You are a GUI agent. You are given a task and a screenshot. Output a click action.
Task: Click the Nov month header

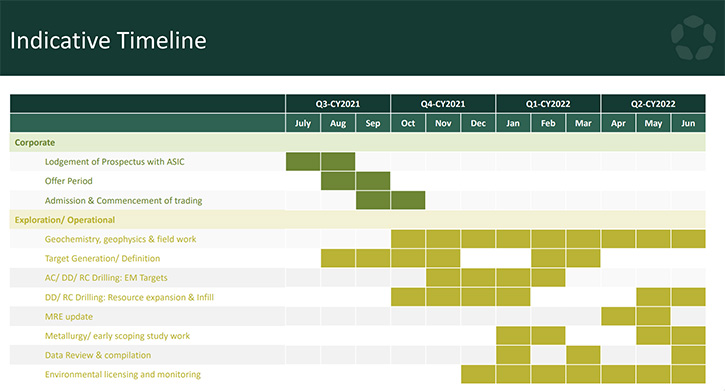[x=443, y=123]
